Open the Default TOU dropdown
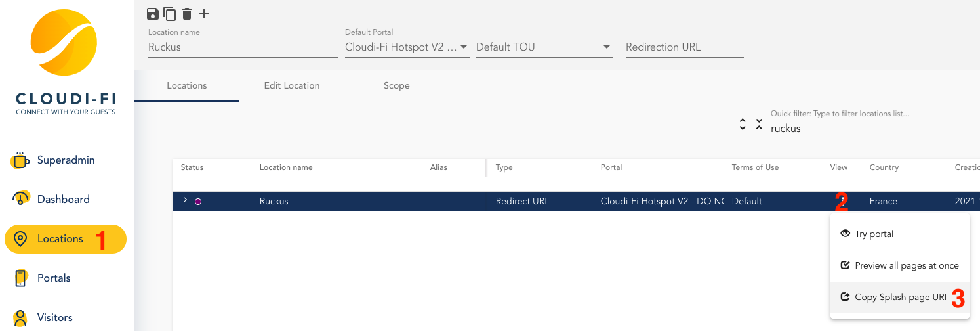Screen dimensions: 980x331 (544, 47)
